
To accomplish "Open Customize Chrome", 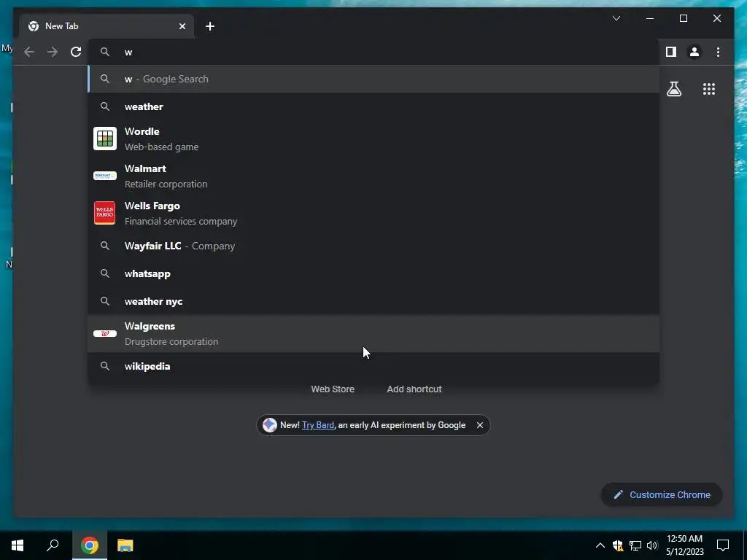I will tap(662, 495).
